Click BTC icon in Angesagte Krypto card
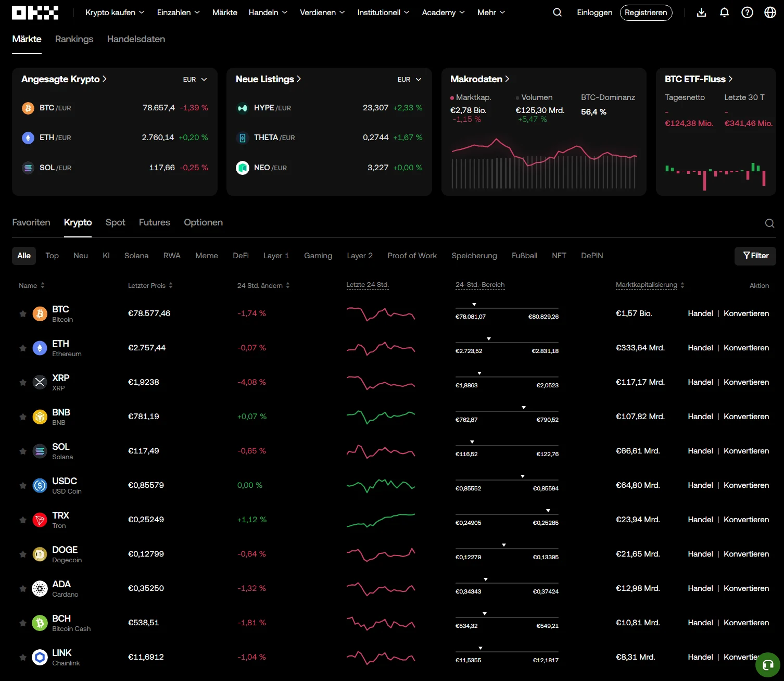Image resolution: width=784 pixels, height=681 pixels. click(x=28, y=108)
